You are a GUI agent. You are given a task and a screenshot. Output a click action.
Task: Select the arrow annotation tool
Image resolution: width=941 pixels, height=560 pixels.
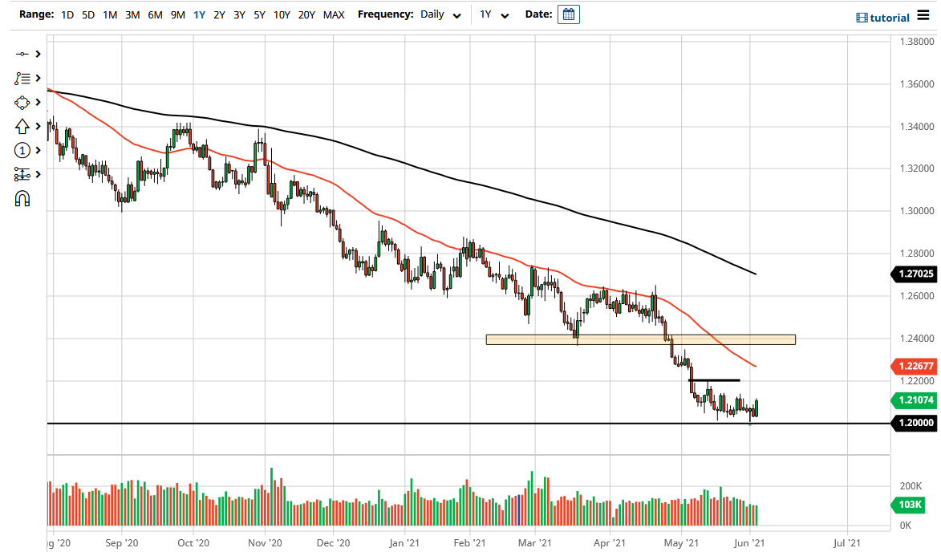pos(21,126)
